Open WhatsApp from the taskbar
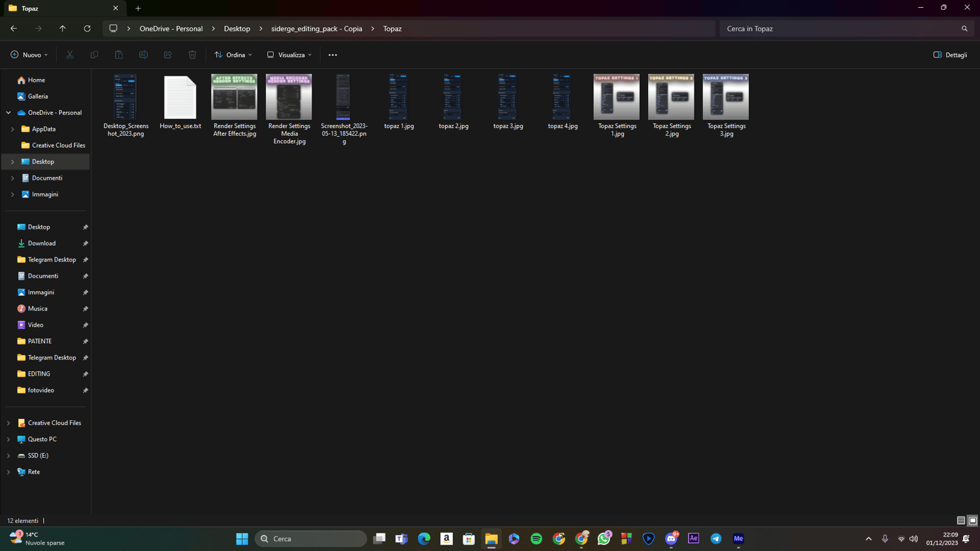 tap(604, 539)
